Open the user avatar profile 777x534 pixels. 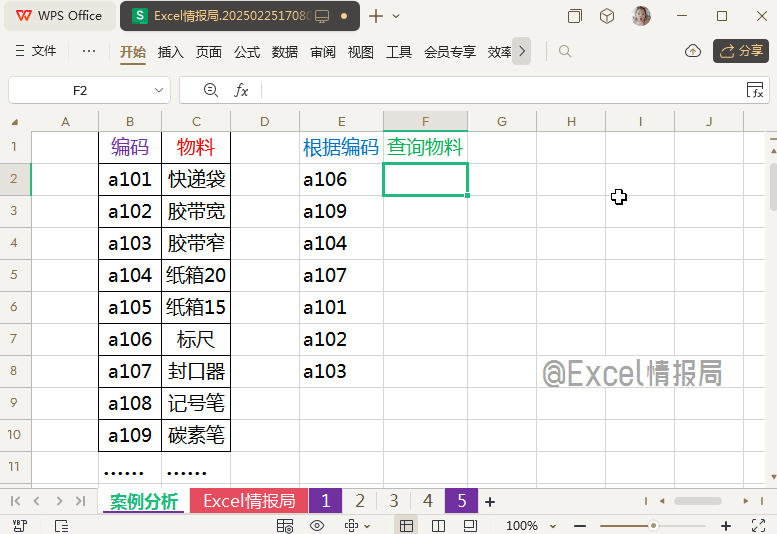[x=641, y=16]
